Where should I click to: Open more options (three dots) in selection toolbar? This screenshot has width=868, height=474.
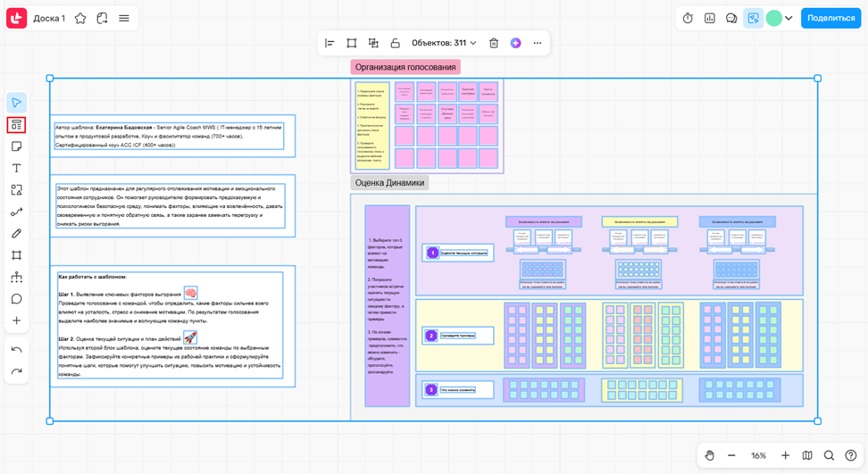(x=537, y=43)
